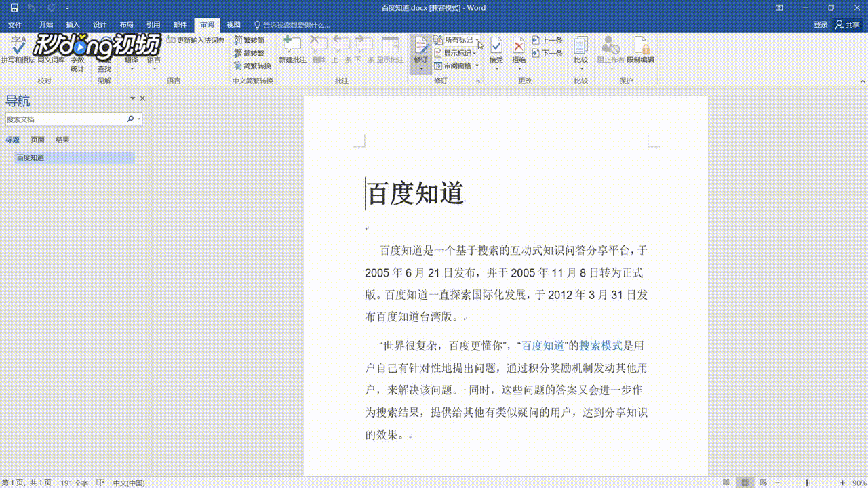Viewport: 868px width, 488px height.
Task: Click the Undo arrow in quick access toolbar
Action: tap(31, 7)
